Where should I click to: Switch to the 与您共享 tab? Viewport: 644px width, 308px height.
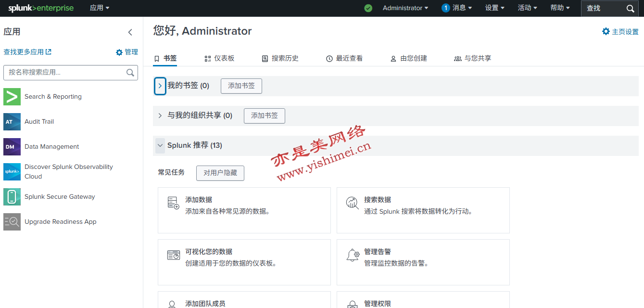[473, 58]
